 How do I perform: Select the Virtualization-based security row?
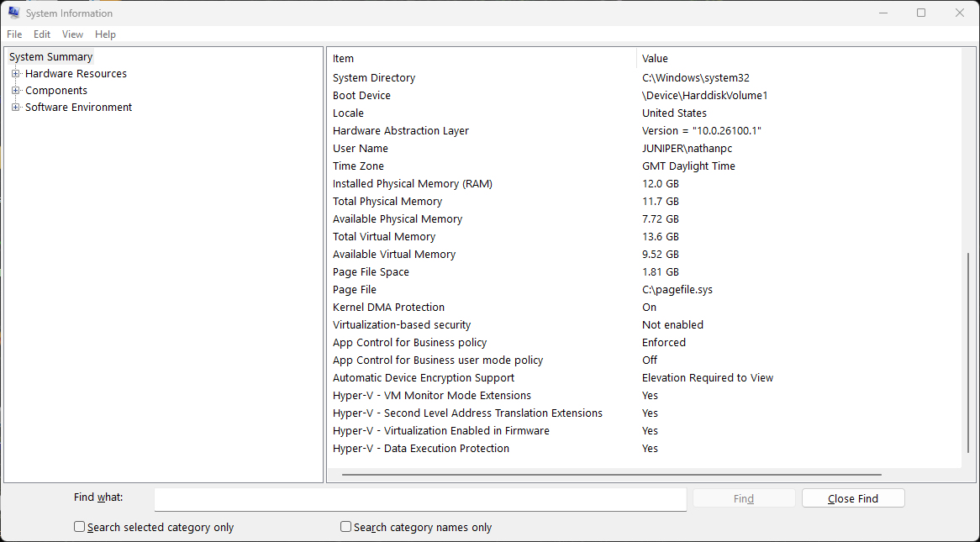click(x=644, y=324)
